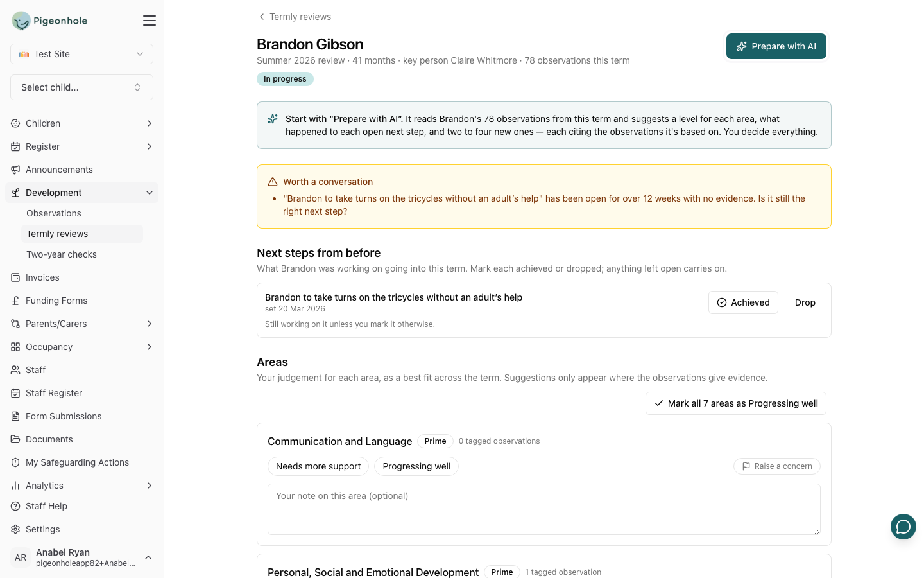The width and height of the screenshot is (924, 578).
Task: Click the Invoices sidebar icon
Action: click(x=15, y=277)
